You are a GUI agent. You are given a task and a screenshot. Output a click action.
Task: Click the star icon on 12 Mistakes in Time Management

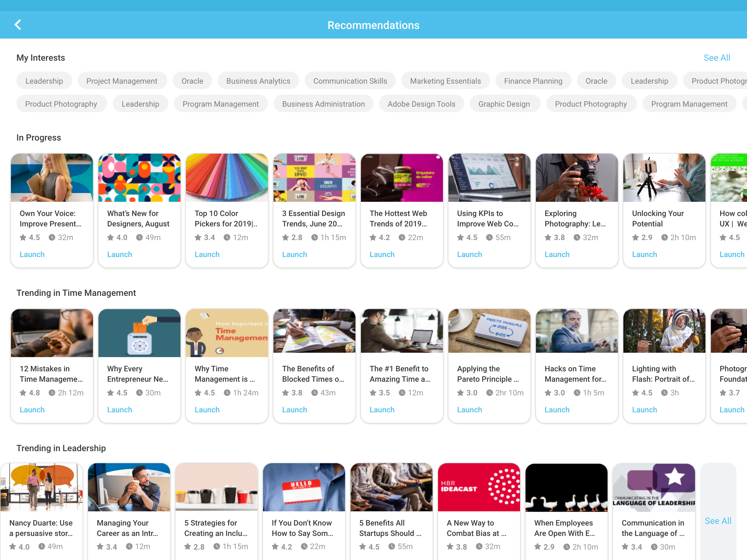click(x=23, y=393)
